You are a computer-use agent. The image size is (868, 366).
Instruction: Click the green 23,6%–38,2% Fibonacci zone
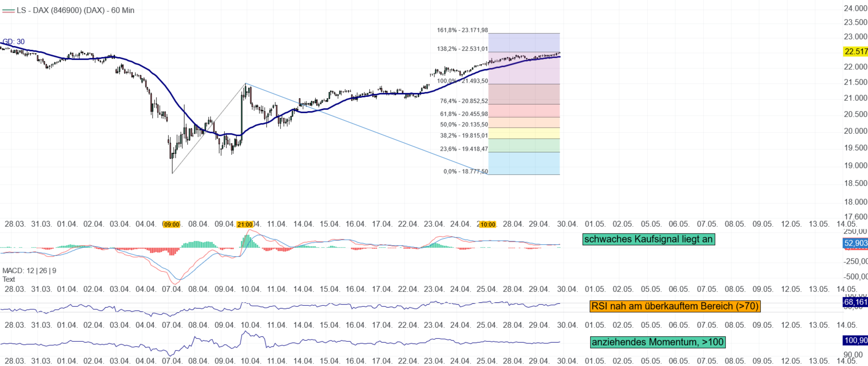(524, 146)
